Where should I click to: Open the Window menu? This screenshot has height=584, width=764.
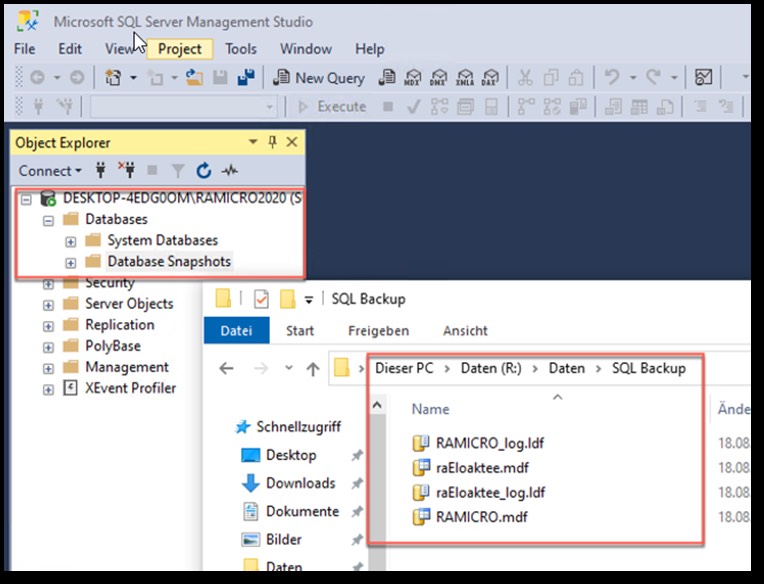(306, 49)
